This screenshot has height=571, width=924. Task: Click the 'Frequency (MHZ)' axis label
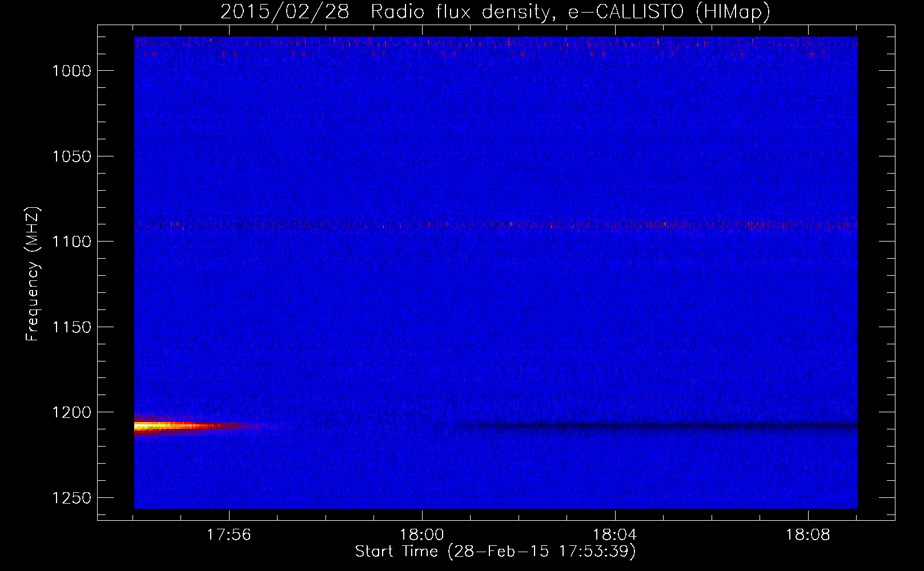33,274
